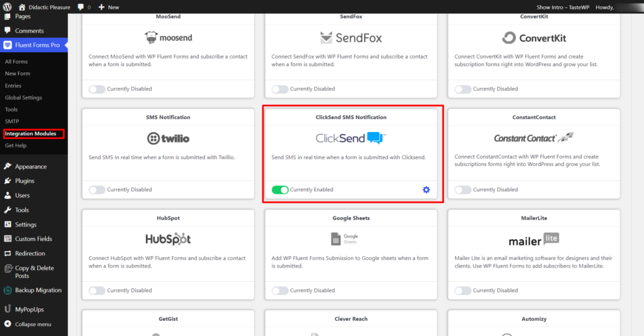644x336 pixels.
Task: Click the MyPopUps icon
Action: click(x=8, y=309)
